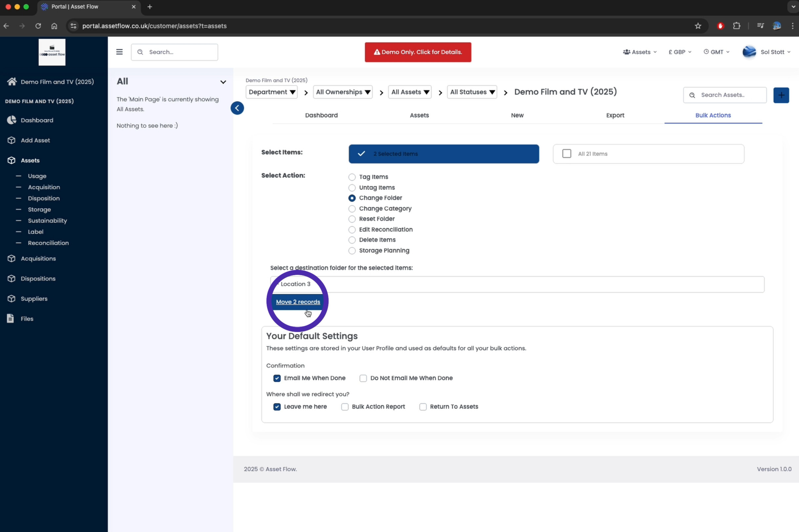Open Department dropdown
The image size is (799, 532).
[x=271, y=92]
